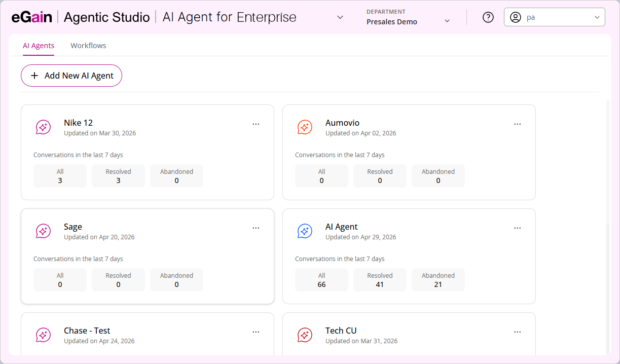The height and width of the screenshot is (364, 620).
Task: Click Aumovio Resolved count tile
Action: pyautogui.click(x=380, y=176)
